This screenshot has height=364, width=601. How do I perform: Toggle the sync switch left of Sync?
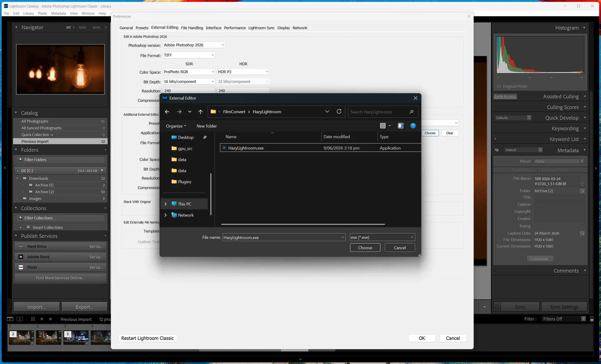tap(497, 307)
